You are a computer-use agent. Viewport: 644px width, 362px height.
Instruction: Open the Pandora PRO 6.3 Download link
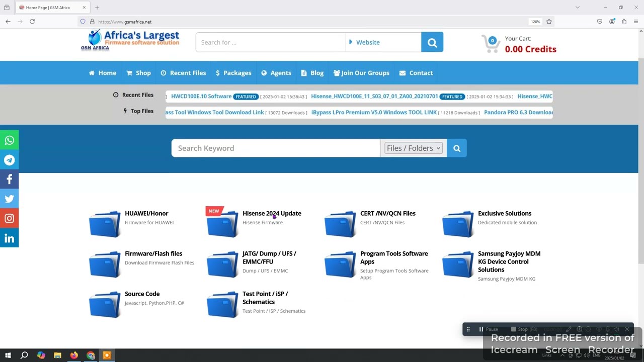518,112
